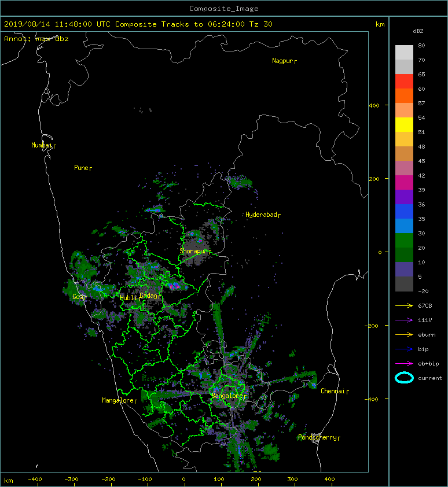Click the dBZ legend heading
This screenshot has height=487, width=448.
[x=418, y=31]
